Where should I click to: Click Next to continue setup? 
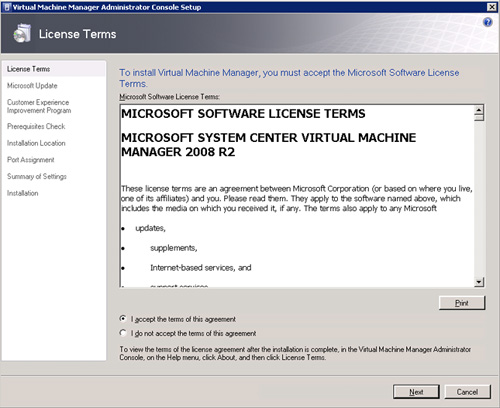[x=416, y=392]
